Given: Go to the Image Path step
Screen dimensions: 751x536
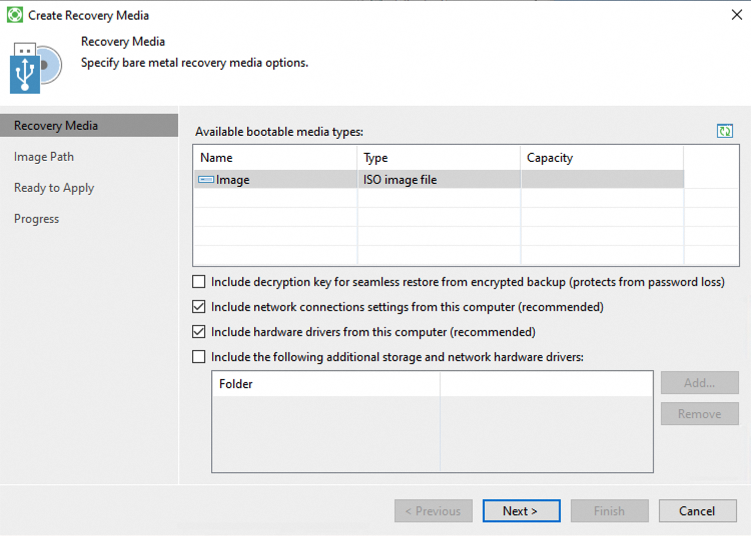Looking at the screenshot, I should 44,157.
